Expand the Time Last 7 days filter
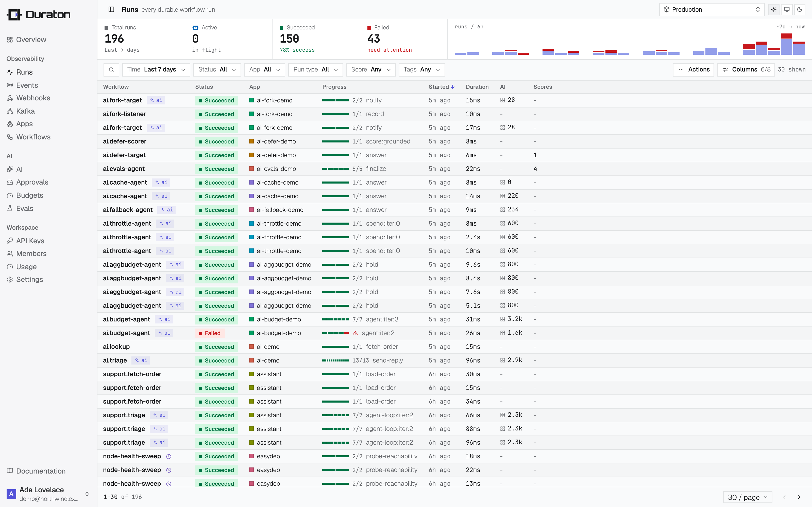The image size is (812, 507). point(156,70)
